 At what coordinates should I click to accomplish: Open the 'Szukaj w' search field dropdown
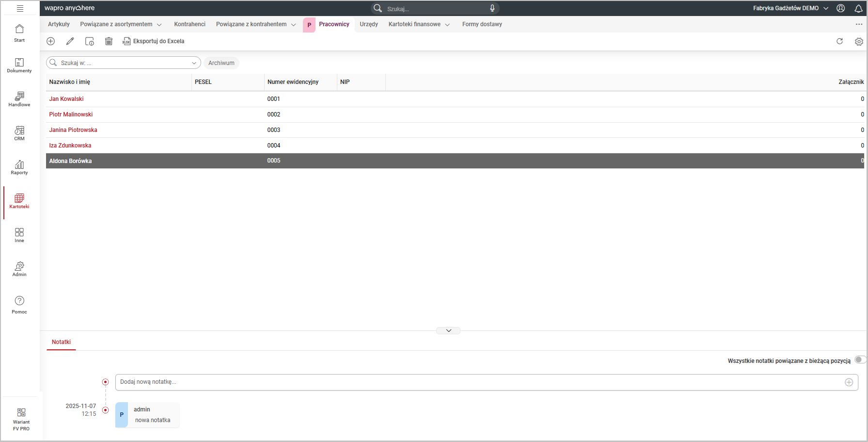[194, 63]
